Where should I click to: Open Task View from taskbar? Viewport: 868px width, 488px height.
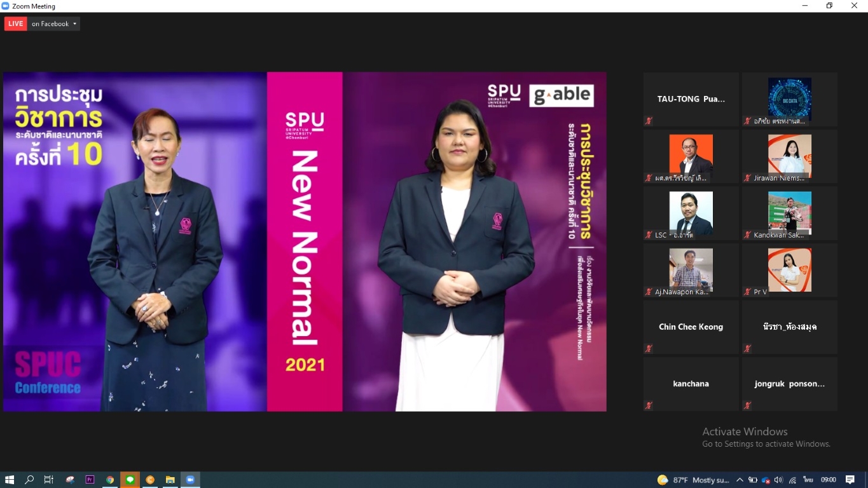point(48,480)
